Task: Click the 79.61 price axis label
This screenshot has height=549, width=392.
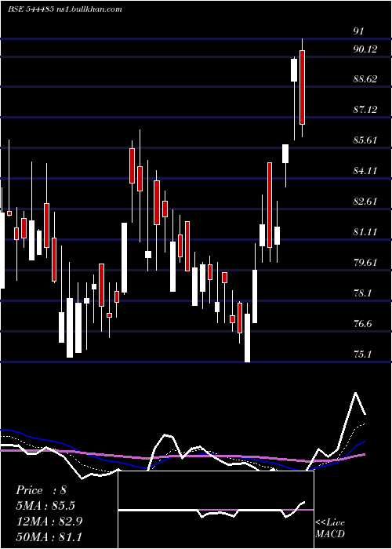Action: pos(365,263)
